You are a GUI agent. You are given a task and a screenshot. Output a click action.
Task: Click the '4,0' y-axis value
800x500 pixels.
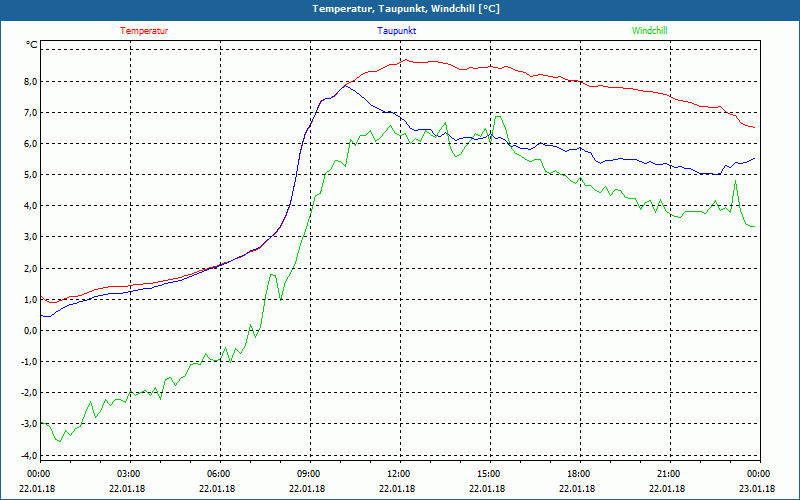point(31,206)
